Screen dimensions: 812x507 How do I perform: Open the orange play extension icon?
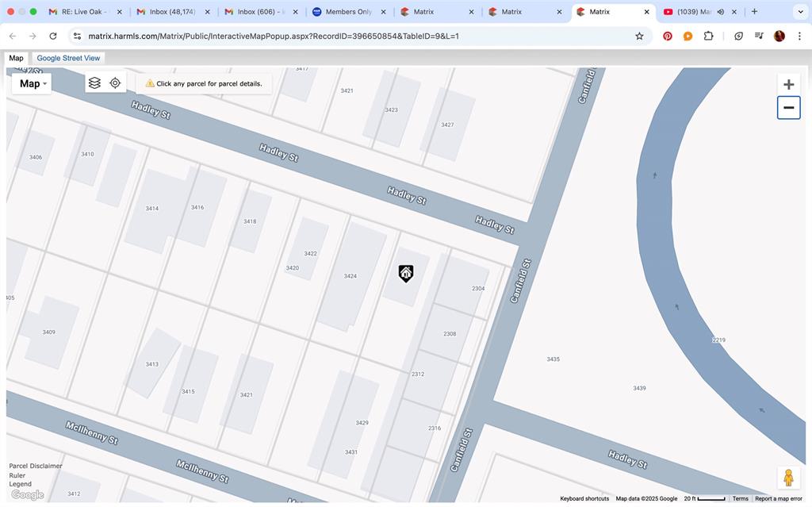point(688,36)
